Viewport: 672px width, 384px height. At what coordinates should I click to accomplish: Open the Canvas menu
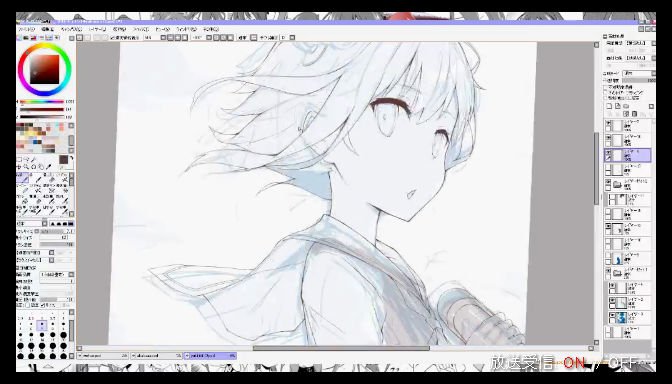pyautogui.click(x=71, y=29)
